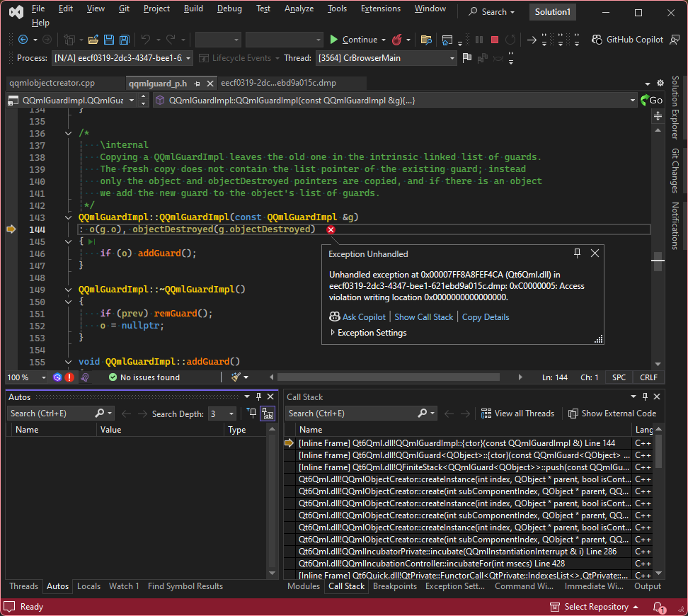Screen dimensions: 688x616
Task: Toggle pin on the qqmlguard_p.h tab
Action: tap(197, 84)
